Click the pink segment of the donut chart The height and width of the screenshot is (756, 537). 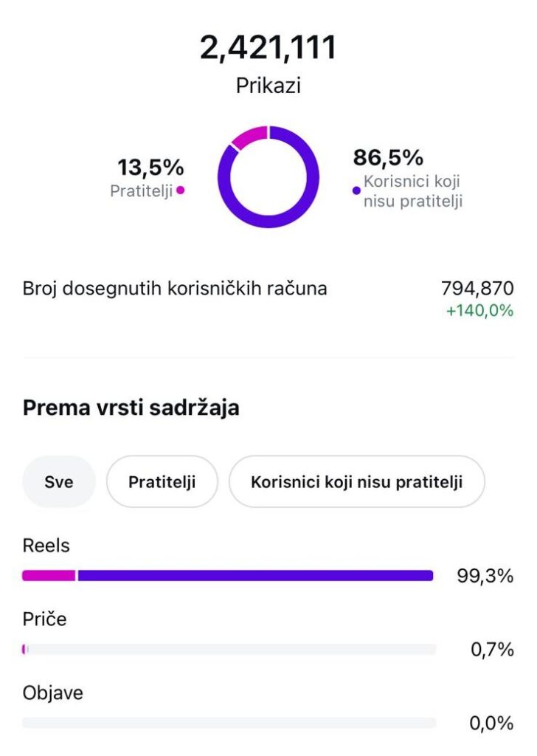point(248,136)
